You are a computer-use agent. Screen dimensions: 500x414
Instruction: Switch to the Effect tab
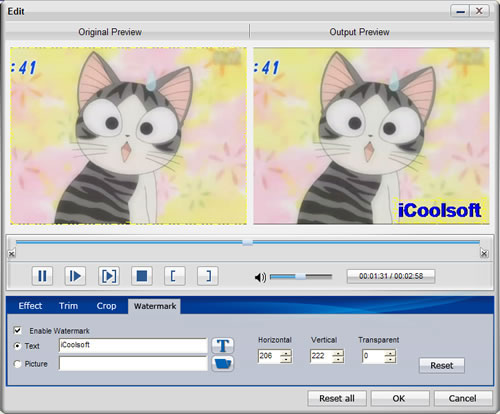pos(30,306)
